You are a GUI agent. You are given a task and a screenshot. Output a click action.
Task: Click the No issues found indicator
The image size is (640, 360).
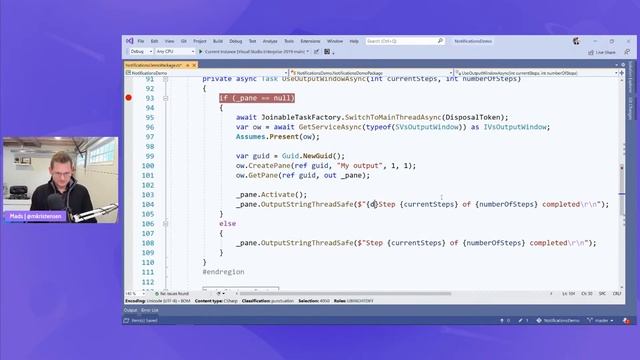[172, 293]
